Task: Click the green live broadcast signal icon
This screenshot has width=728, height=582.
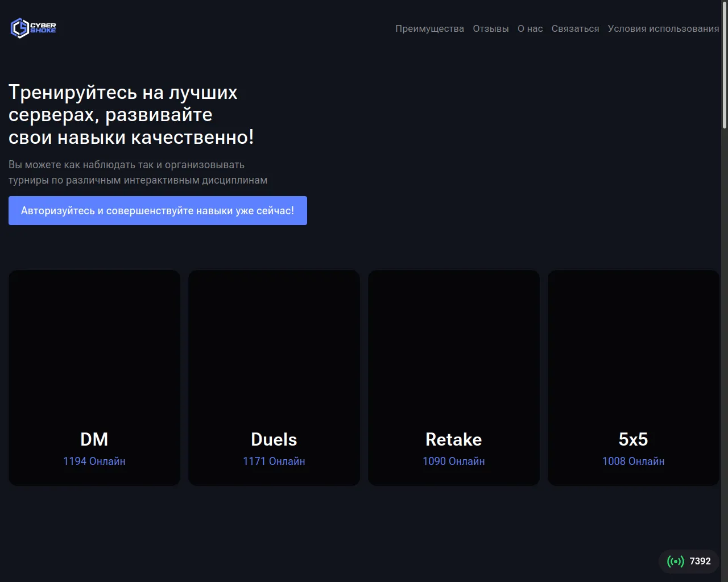Action: click(x=675, y=562)
